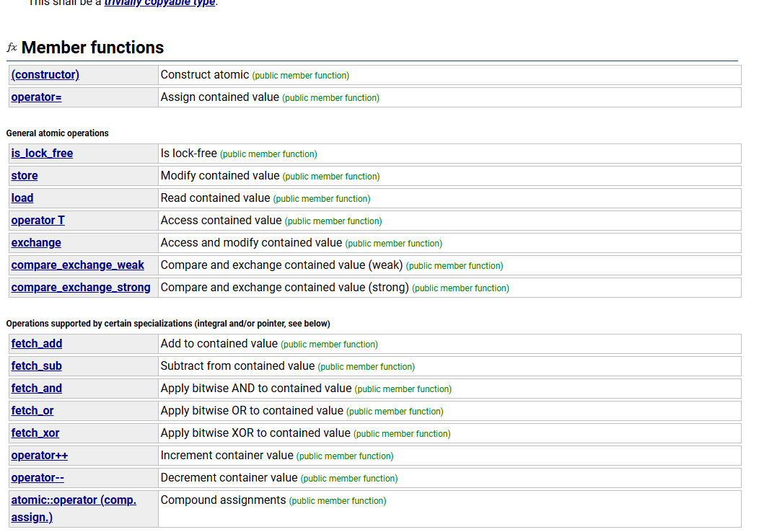Click the fetch_and link
The width and height of the screenshot is (772, 532).
pos(36,389)
